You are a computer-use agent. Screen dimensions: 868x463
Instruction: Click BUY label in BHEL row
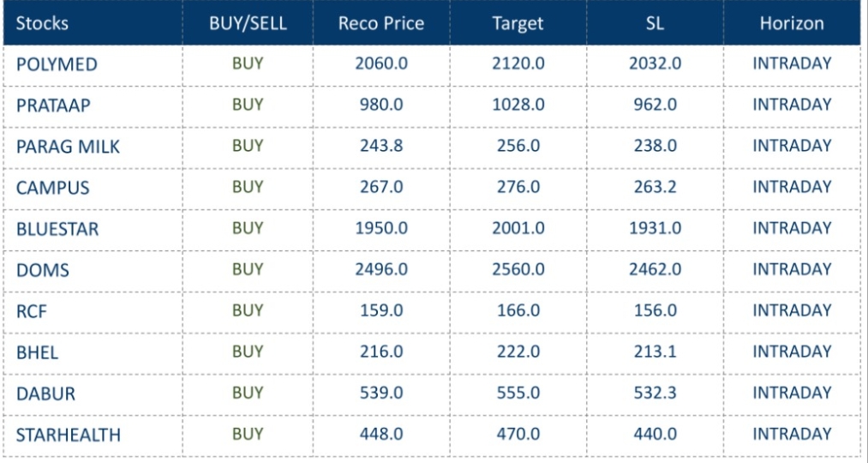click(248, 352)
